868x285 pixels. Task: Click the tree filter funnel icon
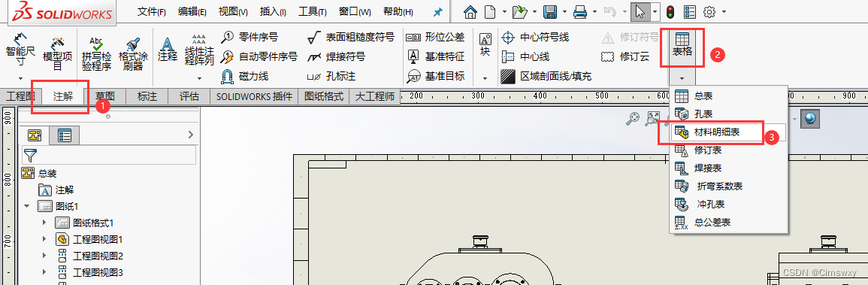tap(31, 156)
